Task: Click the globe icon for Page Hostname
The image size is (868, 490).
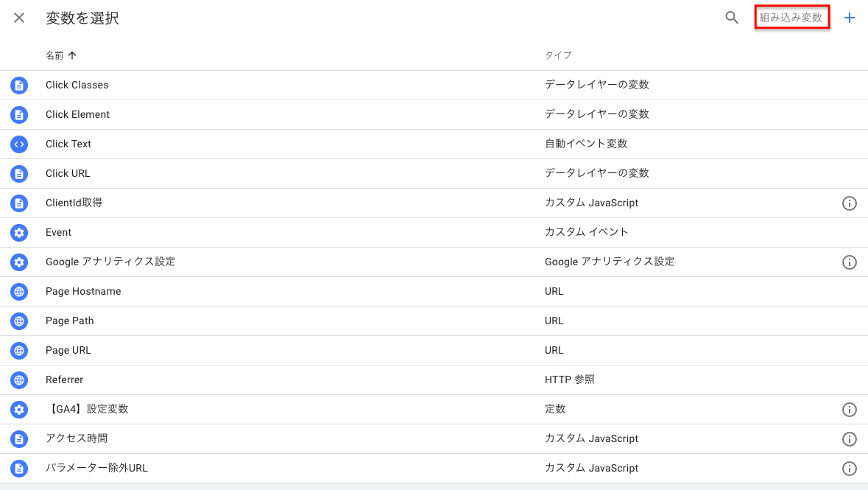Action: 19,292
